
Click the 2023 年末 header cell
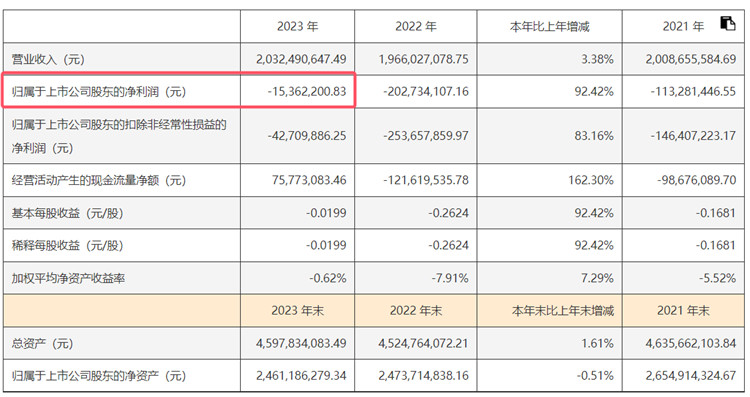(298, 311)
